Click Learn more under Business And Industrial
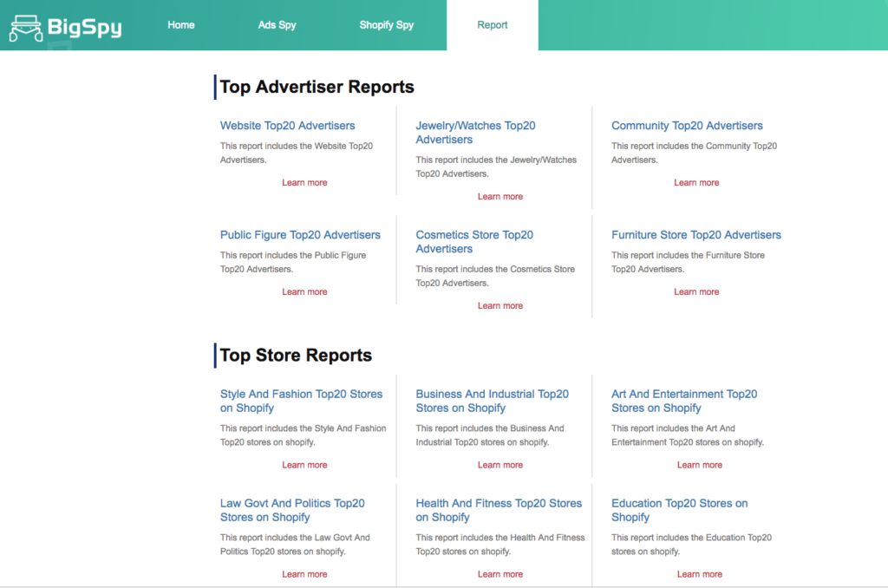 click(x=500, y=465)
